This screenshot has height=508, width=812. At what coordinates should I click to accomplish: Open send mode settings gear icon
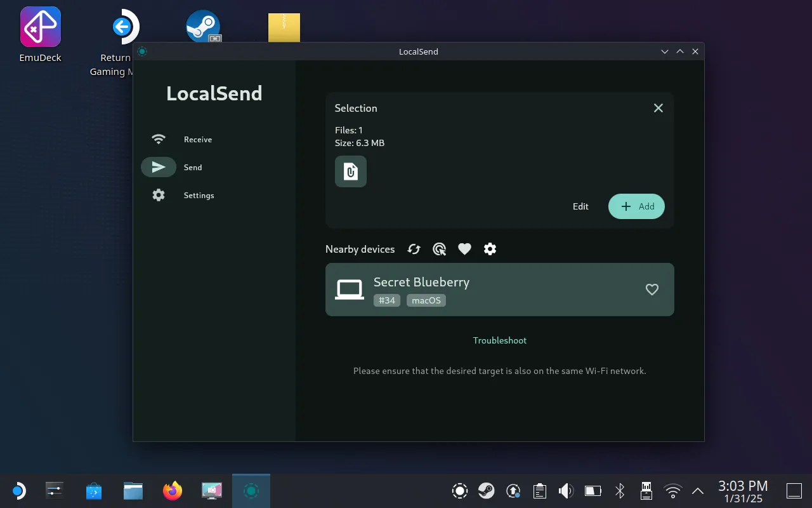tap(490, 250)
